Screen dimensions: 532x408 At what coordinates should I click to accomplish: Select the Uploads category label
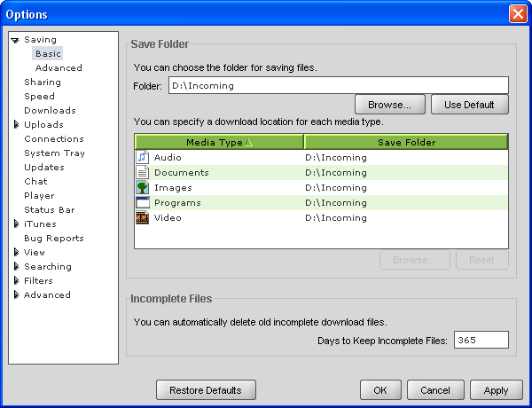pyautogui.click(x=43, y=124)
